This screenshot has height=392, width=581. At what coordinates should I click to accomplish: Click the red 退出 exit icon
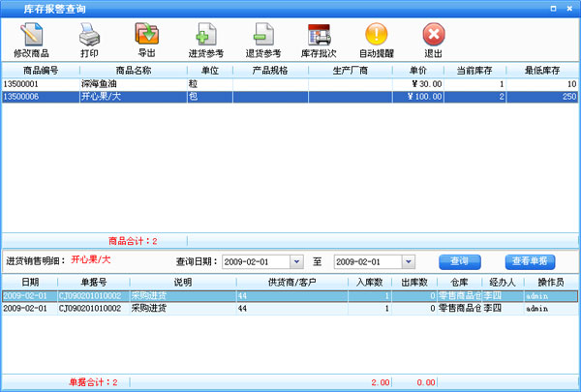pyautogui.click(x=433, y=37)
